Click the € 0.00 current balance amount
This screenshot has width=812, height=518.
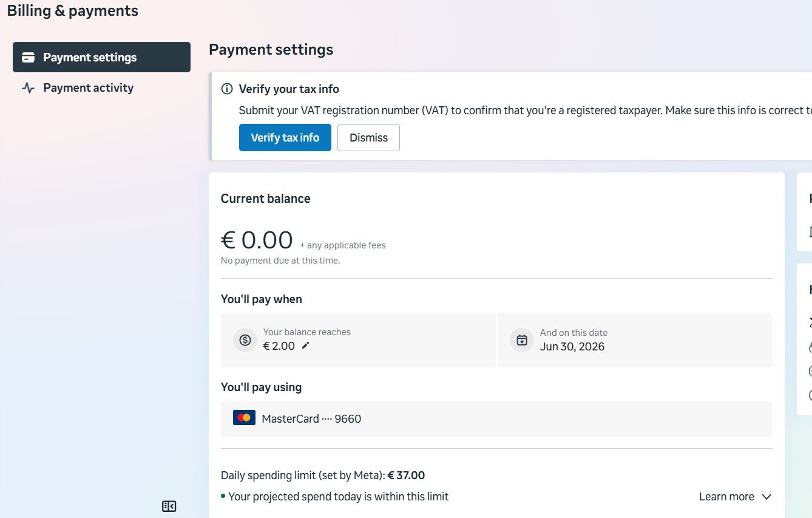click(x=257, y=240)
